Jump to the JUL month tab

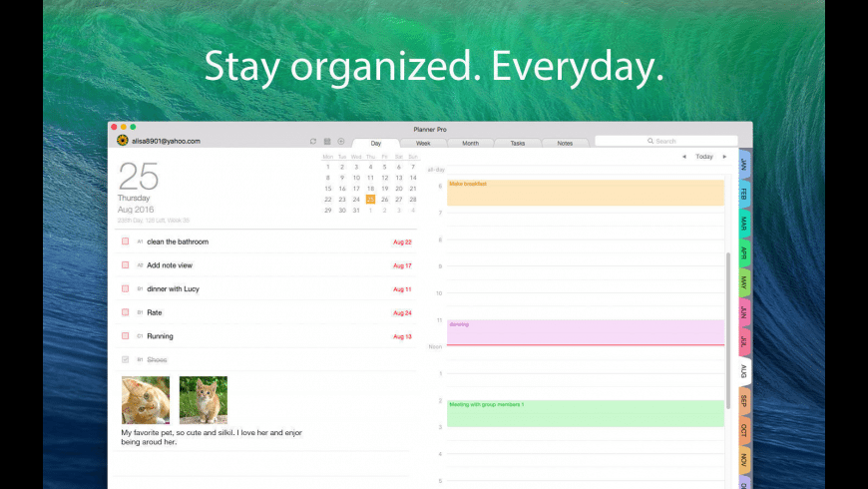(744, 341)
